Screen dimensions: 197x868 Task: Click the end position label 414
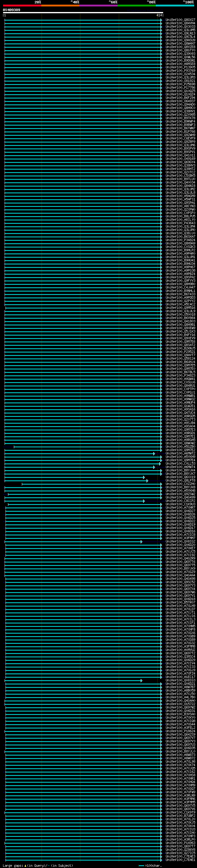pos(159,15)
